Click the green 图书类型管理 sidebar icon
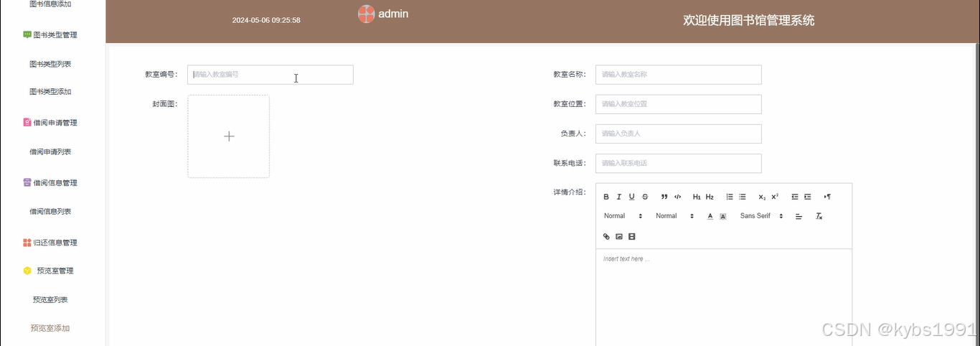The image size is (980, 346). (27, 34)
